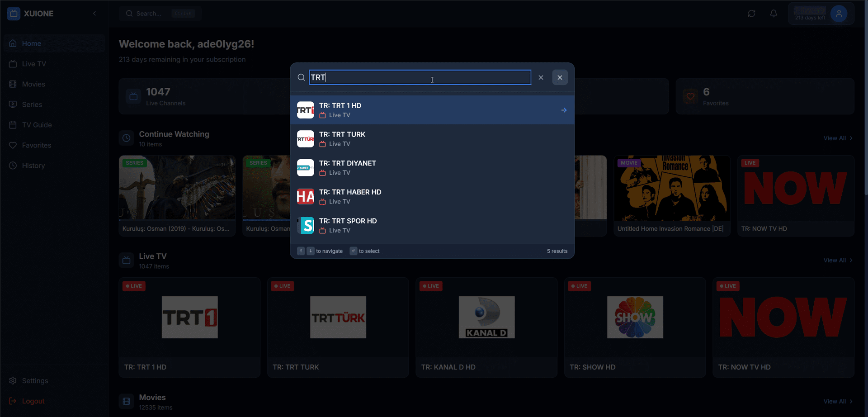The height and width of the screenshot is (417, 868).
Task: Log out using the Logout link
Action: (33, 401)
